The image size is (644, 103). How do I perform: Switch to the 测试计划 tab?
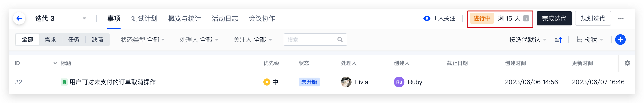point(144,18)
